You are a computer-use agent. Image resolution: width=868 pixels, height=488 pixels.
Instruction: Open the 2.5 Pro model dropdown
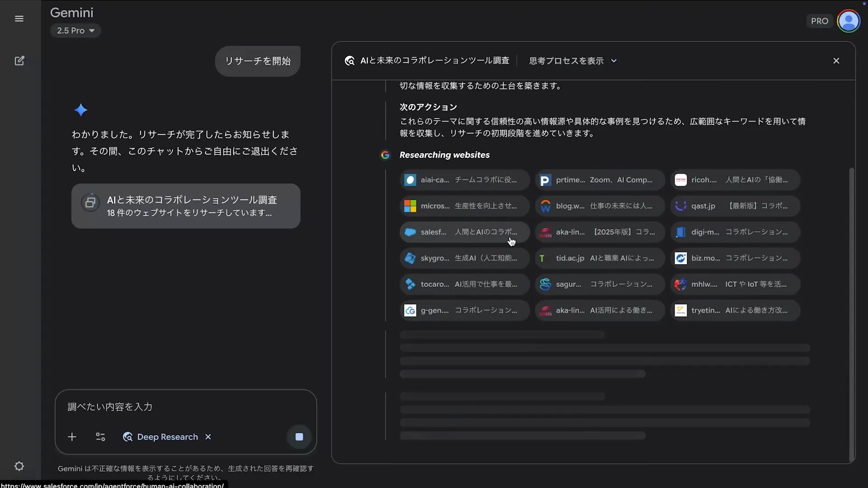pos(75,30)
